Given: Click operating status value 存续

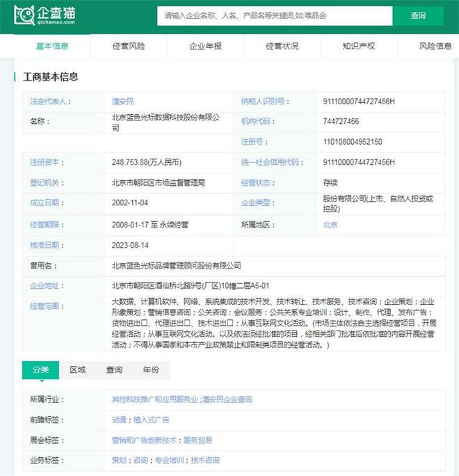Looking at the screenshot, I should point(330,183).
